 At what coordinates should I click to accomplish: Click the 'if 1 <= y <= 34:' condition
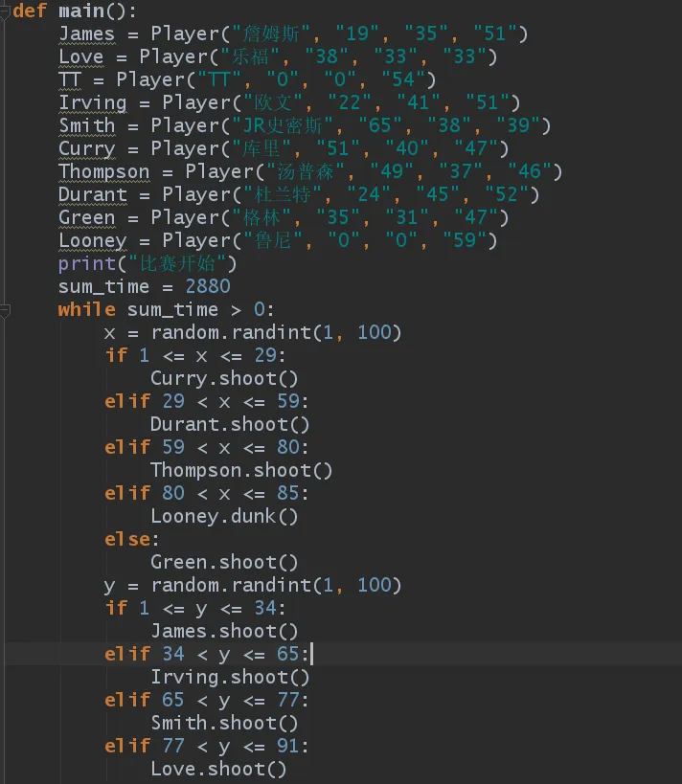tap(195, 609)
